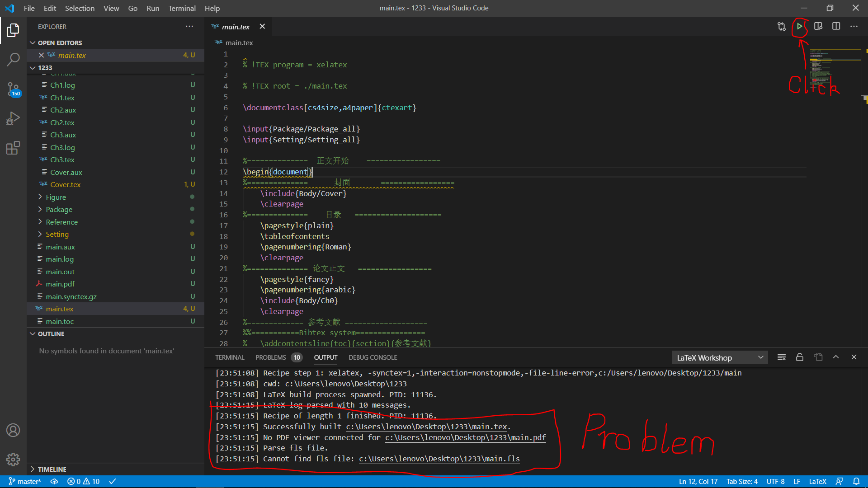Open the Selection menu
This screenshot has height=488, width=868.
click(x=80, y=8)
